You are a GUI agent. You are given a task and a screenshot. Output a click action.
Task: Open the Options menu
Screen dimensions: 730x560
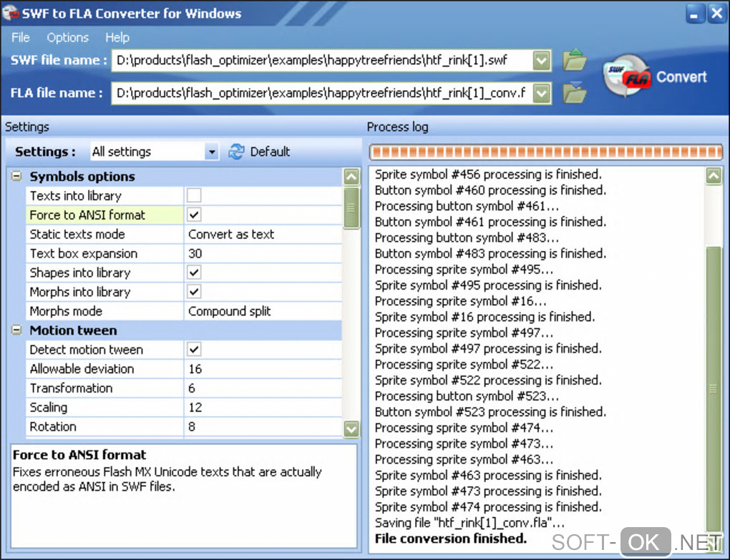[x=67, y=37]
